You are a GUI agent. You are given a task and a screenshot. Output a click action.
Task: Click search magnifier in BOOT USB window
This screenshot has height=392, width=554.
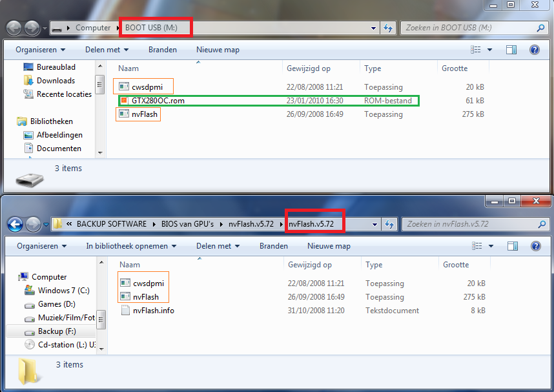coord(540,28)
